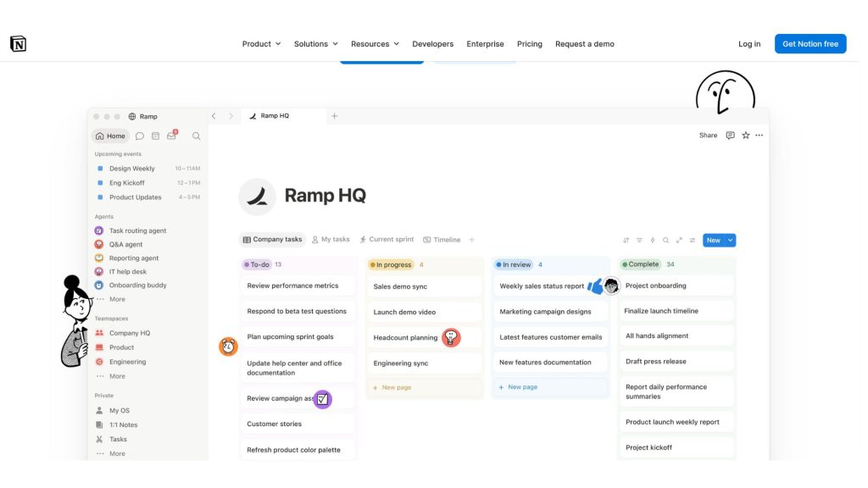
Task: Click the Share button
Action: pyautogui.click(x=708, y=136)
